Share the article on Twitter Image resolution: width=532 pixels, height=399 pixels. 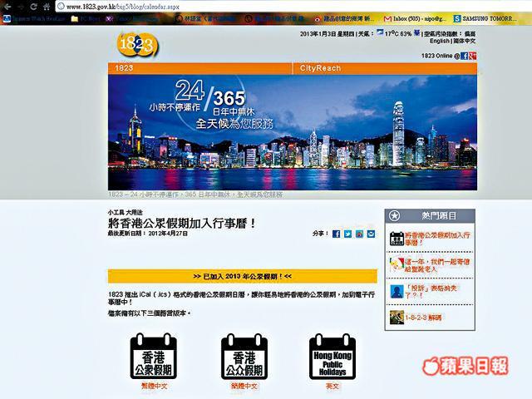pos(347,234)
